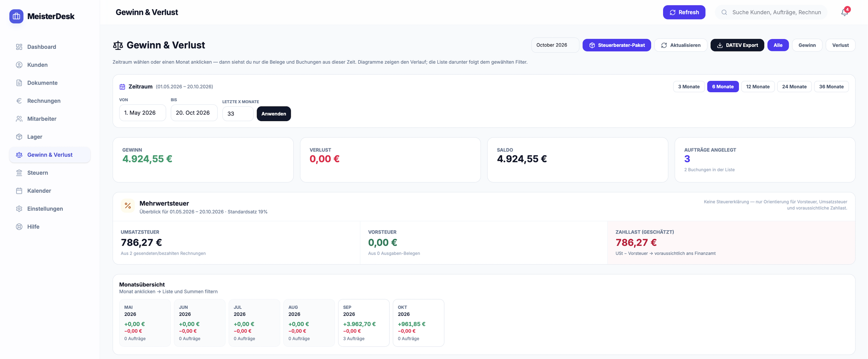This screenshot has height=359, width=868.
Task: Open Gewinn & Verlust in sidebar
Action: pos(50,155)
